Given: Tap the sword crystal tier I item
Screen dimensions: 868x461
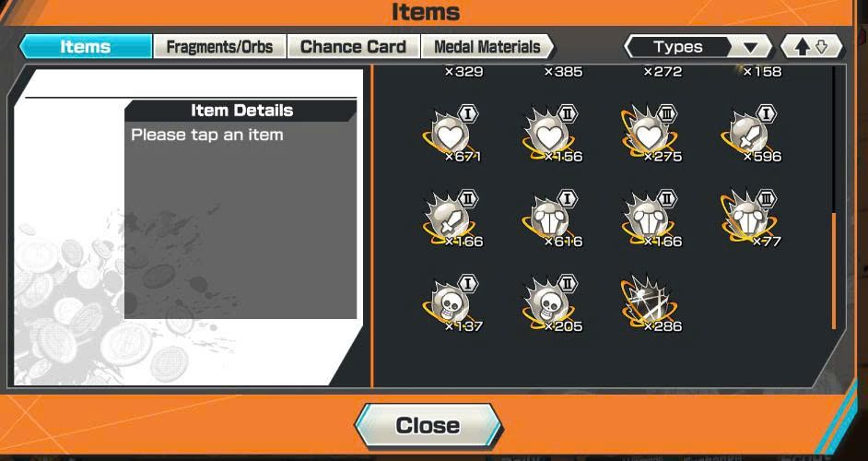Looking at the screenshot, I should (x=750, y=134).
